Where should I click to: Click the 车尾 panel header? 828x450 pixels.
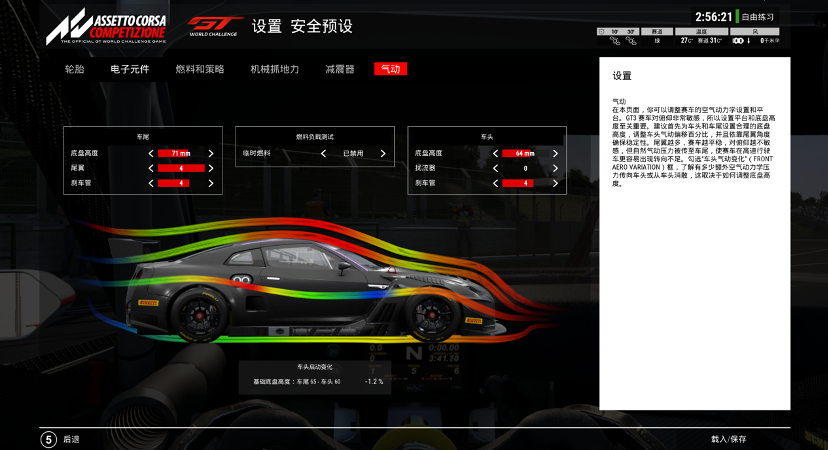143,137
